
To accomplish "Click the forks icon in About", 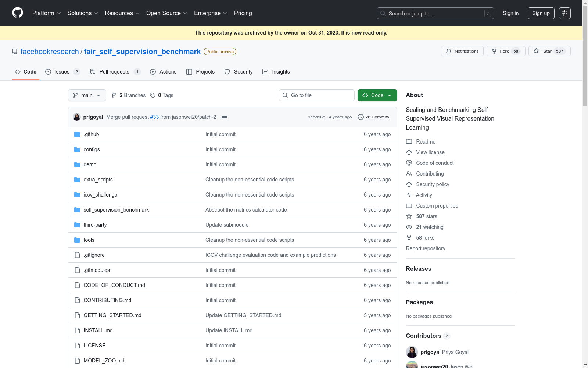I will 409,238.
